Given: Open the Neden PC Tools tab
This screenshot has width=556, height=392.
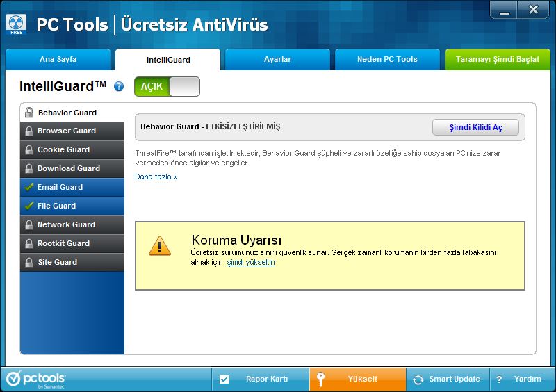Looking at the screenshot, I should 387,59.
